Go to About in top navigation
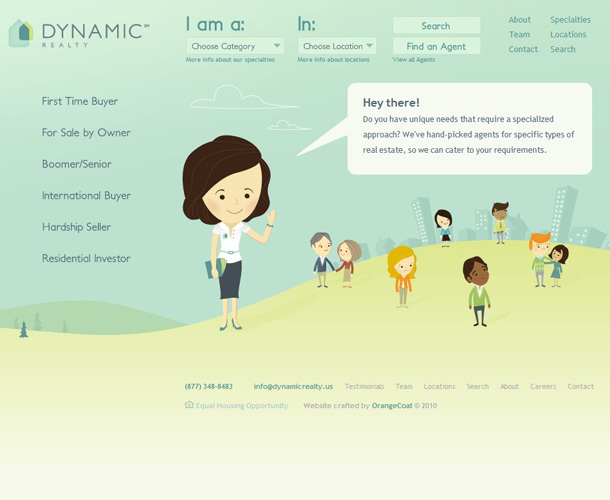Screen dimensions: 610x500 pos(520,20)
